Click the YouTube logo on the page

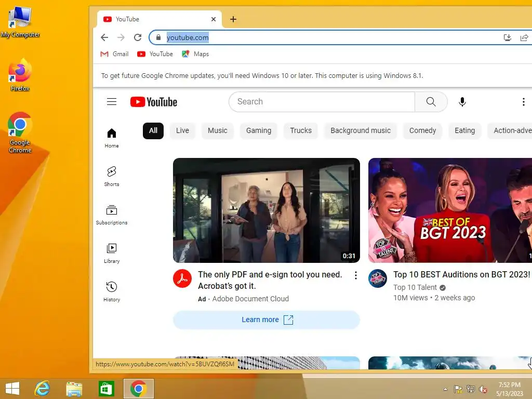154,102
